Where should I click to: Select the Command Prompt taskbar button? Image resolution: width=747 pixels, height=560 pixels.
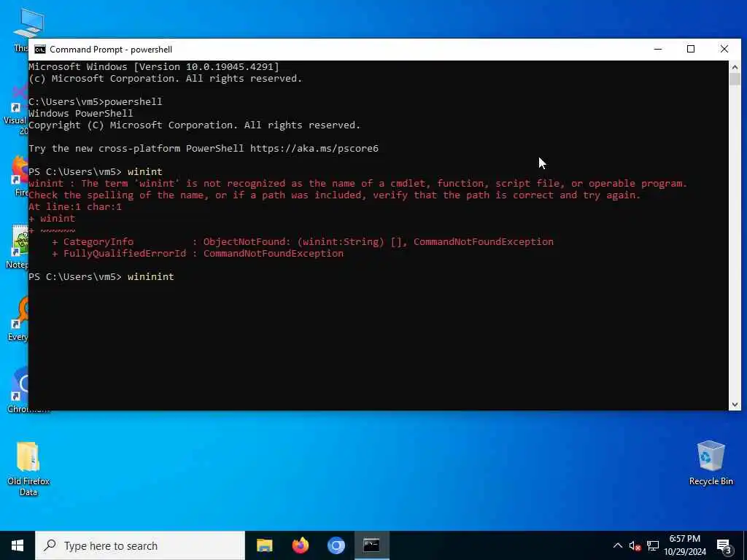click(x=371, y=545)
